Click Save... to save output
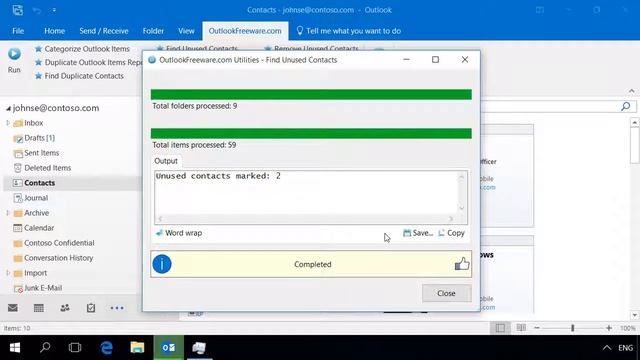640x360 pixels. pos(418,233)
